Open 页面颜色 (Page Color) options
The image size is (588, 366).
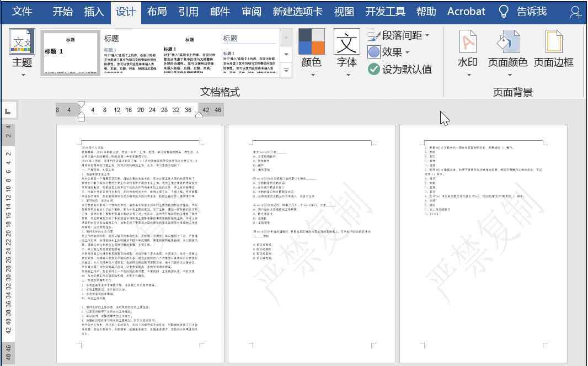click(x=507, y=42)
